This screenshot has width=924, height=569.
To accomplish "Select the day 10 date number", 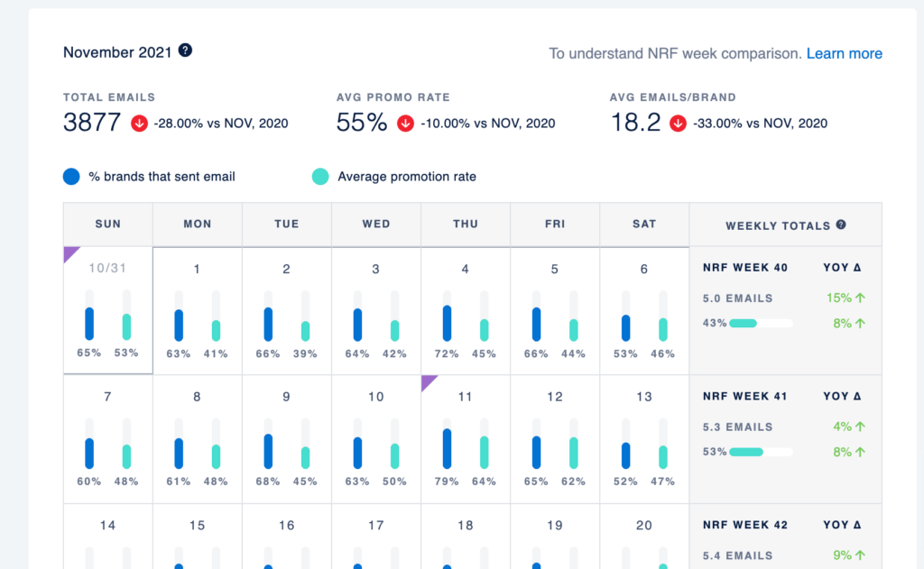I will pyautogui.click(x=376, y=397).
